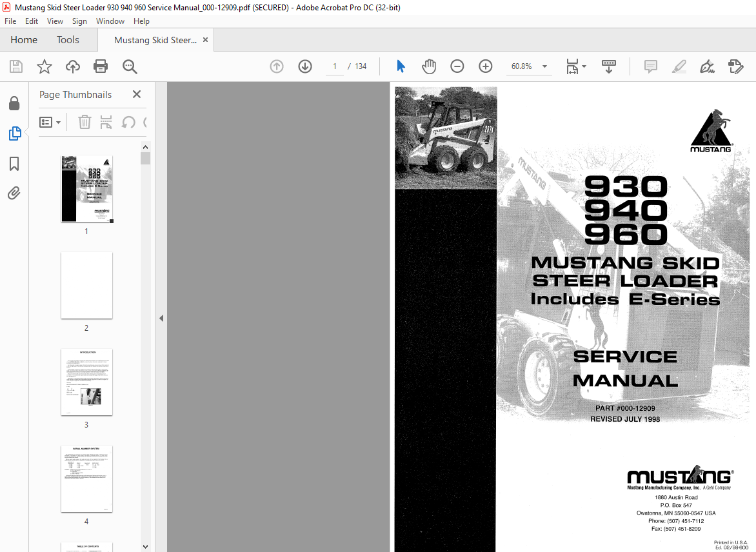Delete page with trash icon
Viewport: 756px width, 552px height.
pos(85,123)
